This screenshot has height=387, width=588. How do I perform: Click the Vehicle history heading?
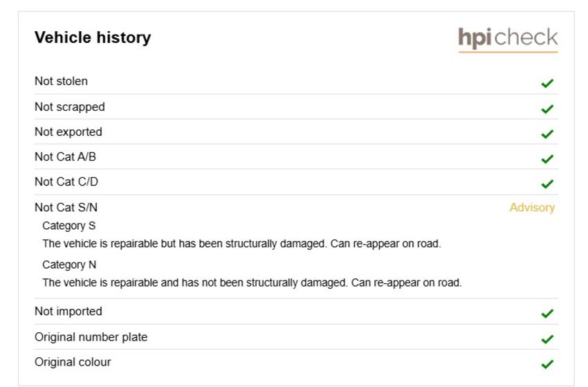(x=93, y=37)
